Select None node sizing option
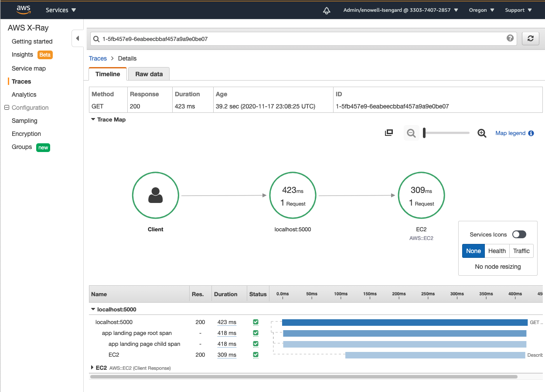The width and height of the screenshot is (545, 392). tap(473, 251)
